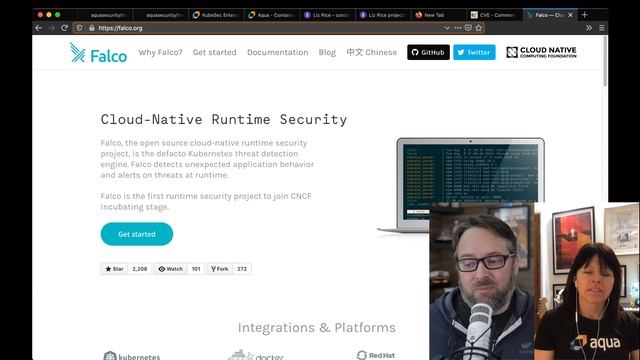Click the Kubernetes integration logo
This screenshot has height=360, width=640.
(x=131, y=356)
